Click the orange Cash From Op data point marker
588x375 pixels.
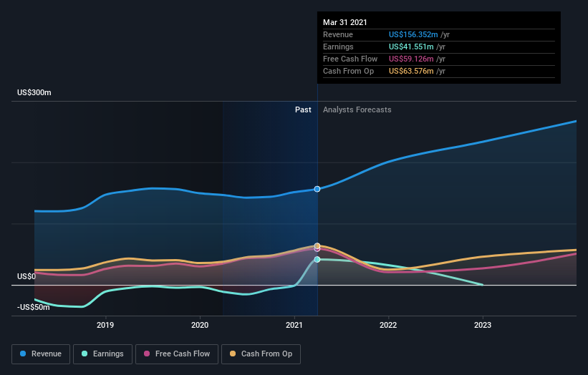tap(317, 245)
